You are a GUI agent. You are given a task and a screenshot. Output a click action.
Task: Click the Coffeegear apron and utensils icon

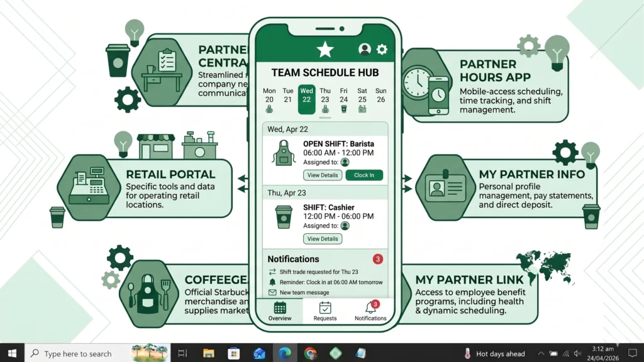click(x=148, y=293)
